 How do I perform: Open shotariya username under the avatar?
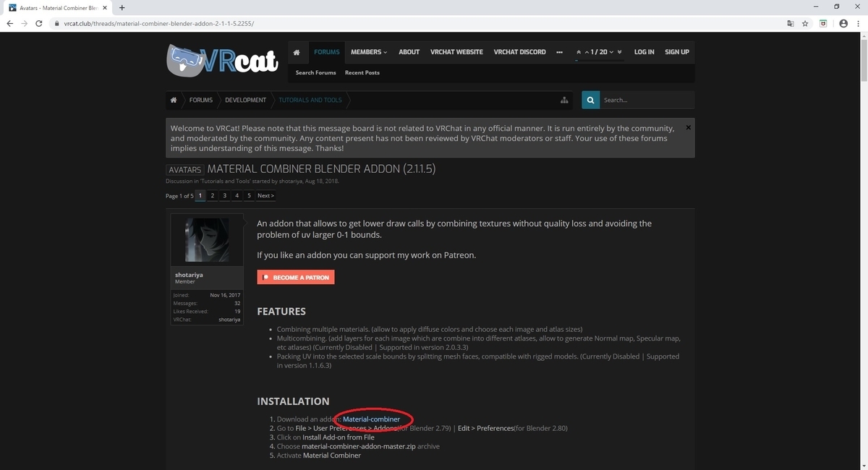click(189, 275)
